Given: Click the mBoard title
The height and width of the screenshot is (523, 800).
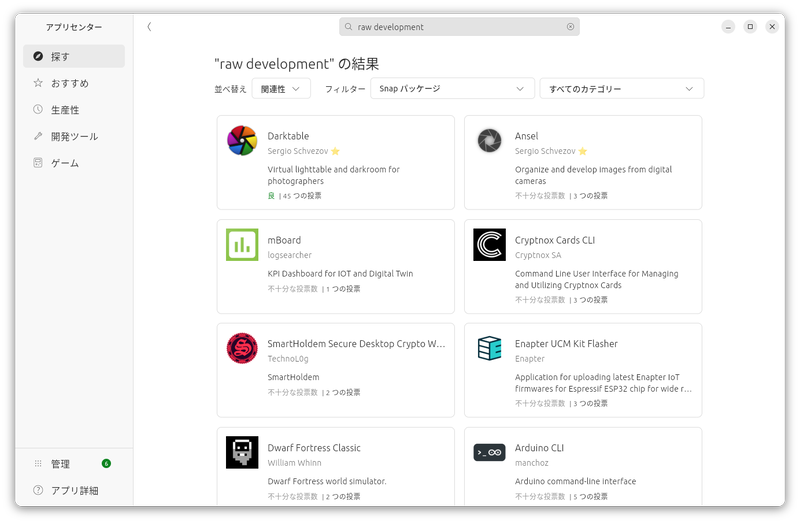Looking at the screenshot, I should coord(284,240).
